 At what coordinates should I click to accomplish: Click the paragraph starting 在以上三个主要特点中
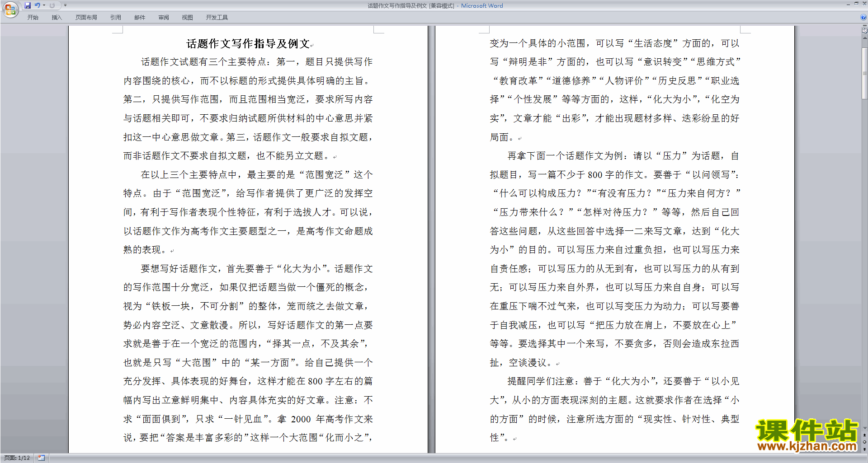click(248, 212)
